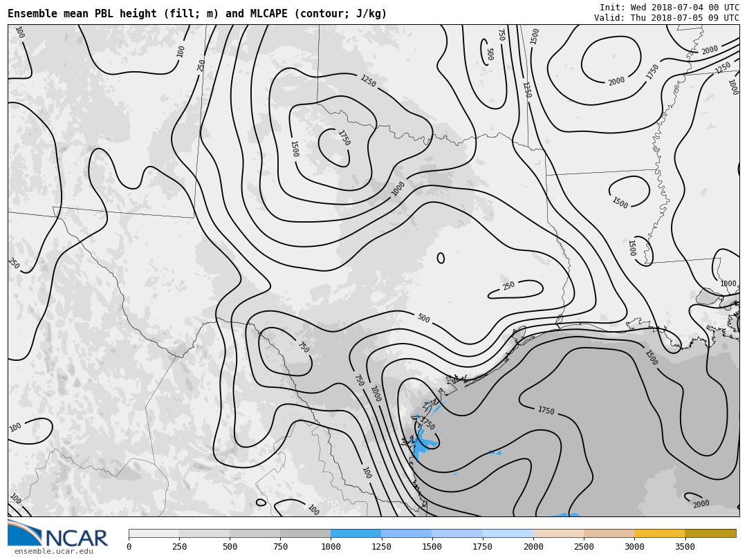Click the '3500' colorbar tick label
Image resolution: width=747 pixels, height=560 pixels.
pos(685,546)
